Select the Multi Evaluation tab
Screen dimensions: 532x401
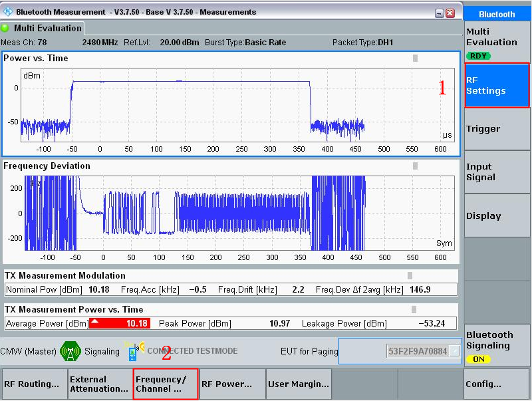(x=43, y=28)
